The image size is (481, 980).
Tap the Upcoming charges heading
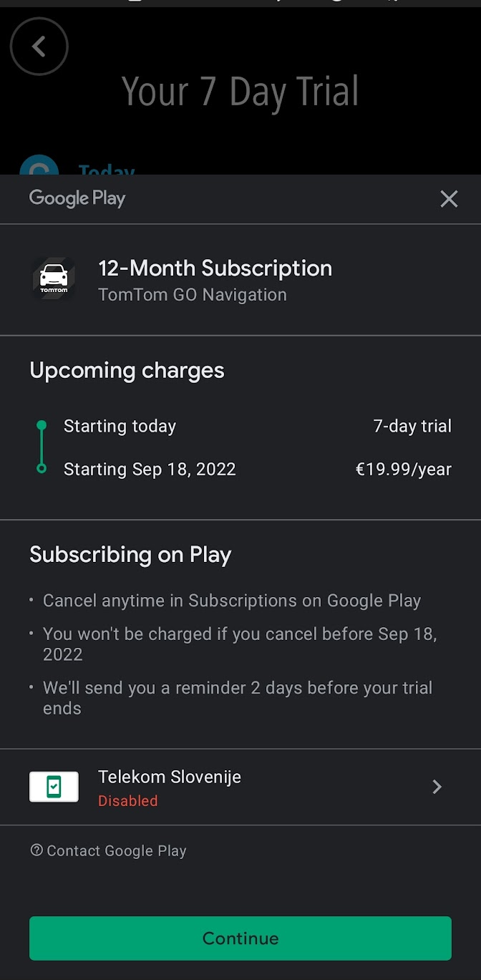[127, 371]
